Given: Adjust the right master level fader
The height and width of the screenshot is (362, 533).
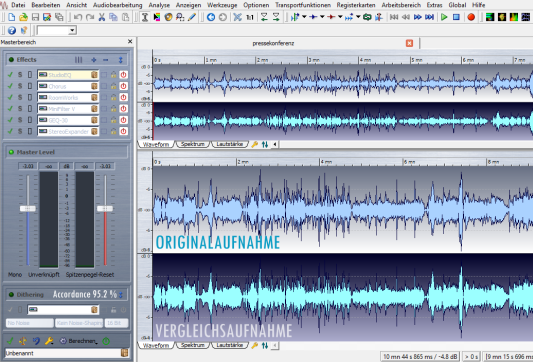Looking at the screenshot, I should 105,209.
